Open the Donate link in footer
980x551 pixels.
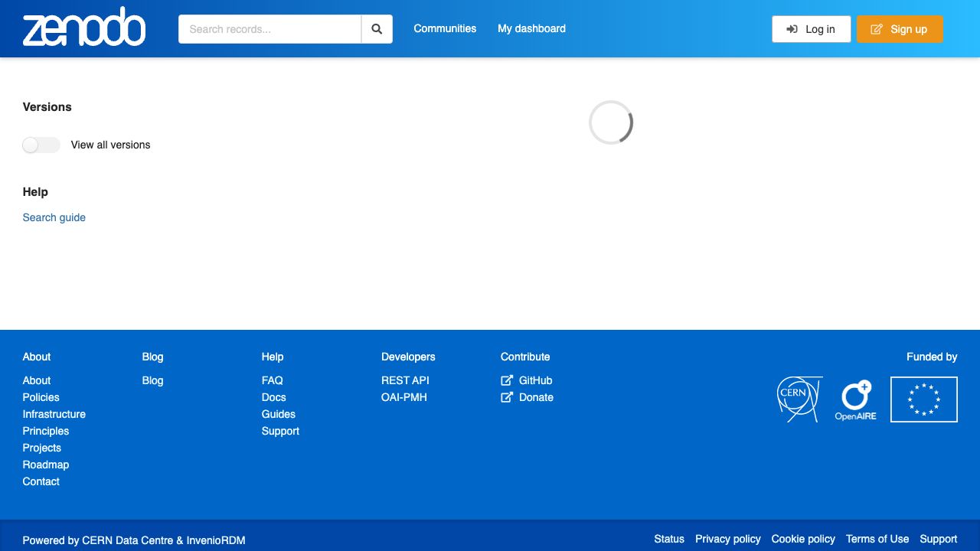point(535,397)
